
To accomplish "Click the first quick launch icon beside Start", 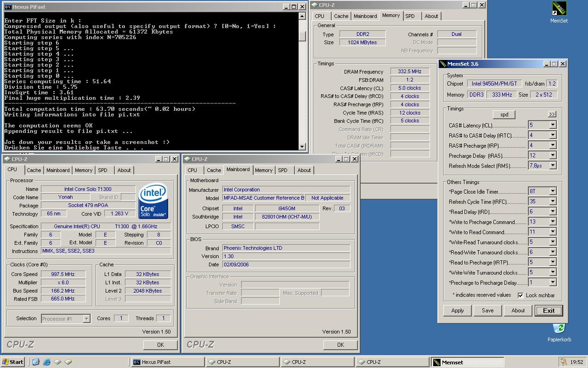I will pyautogui.click(x=36, y=362).
